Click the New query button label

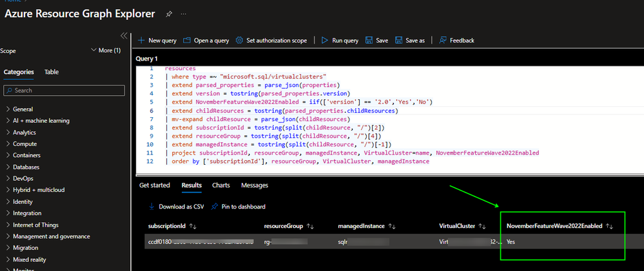[162, 41]
